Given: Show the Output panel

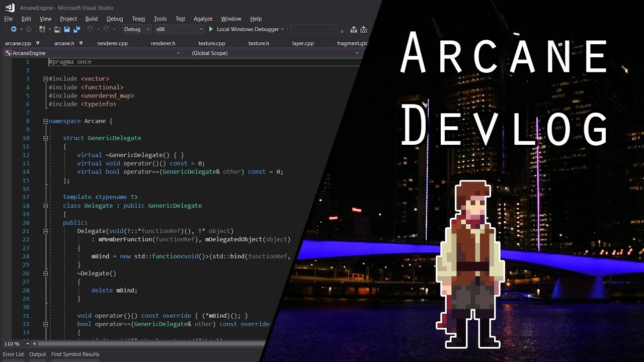Looking at the screenshot, I should [x=38, y=354].
